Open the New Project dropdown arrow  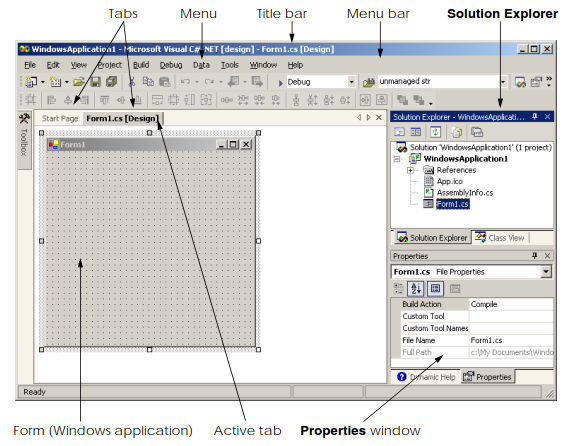[x=43, y=82]
